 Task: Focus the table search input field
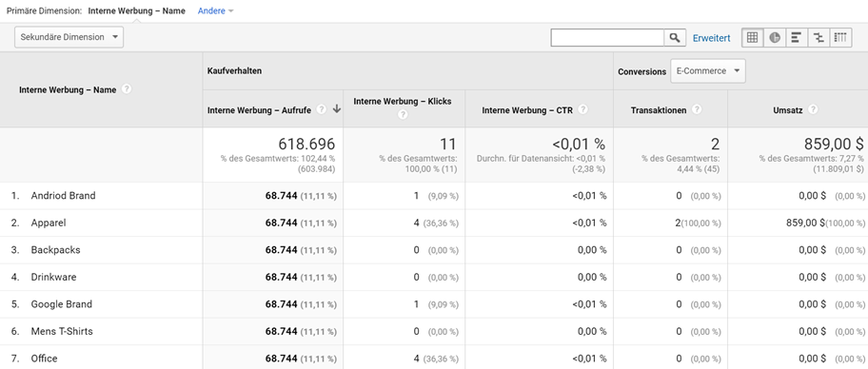pyautogui.click(x=607, y=38)
